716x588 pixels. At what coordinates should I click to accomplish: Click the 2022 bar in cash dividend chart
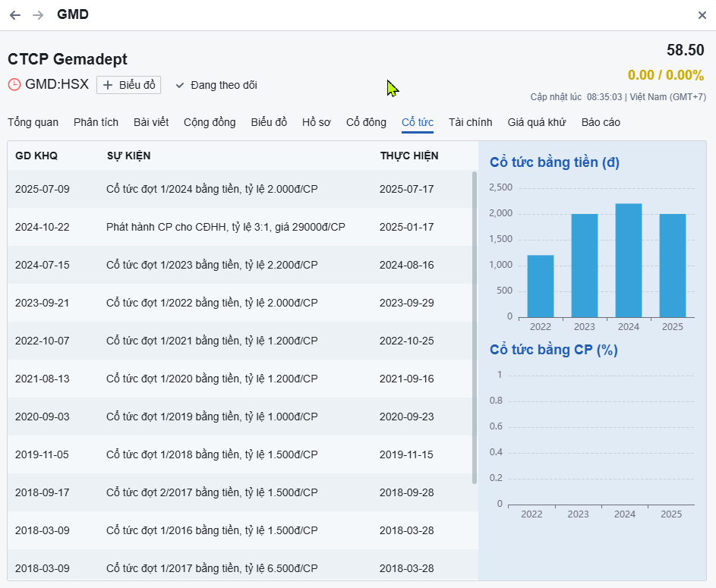click(541, 286)
